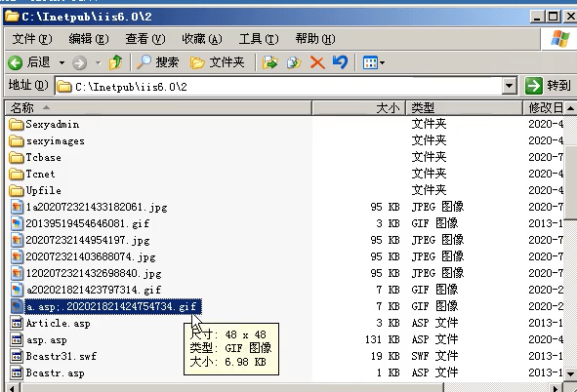Image resolution: width=577 pixels, height=392 pixels.
Task: Click the Forward arrow icon
Action: coord(79,62)
